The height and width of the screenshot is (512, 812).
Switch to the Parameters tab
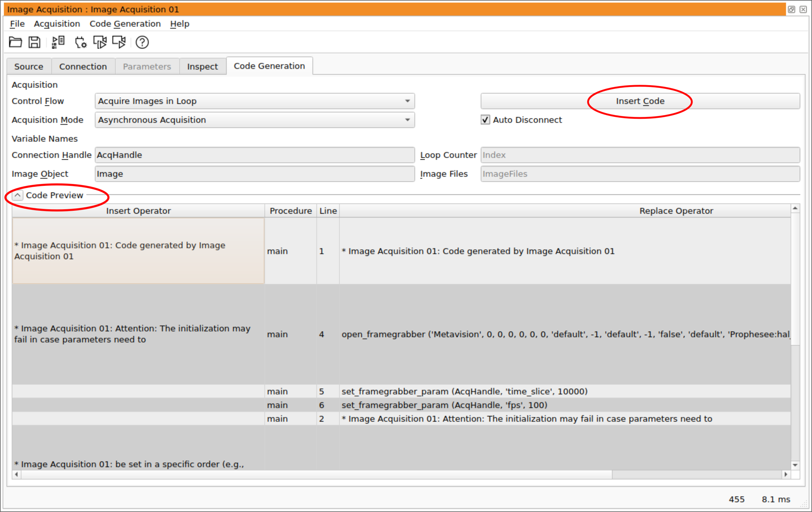pos(147,66)
